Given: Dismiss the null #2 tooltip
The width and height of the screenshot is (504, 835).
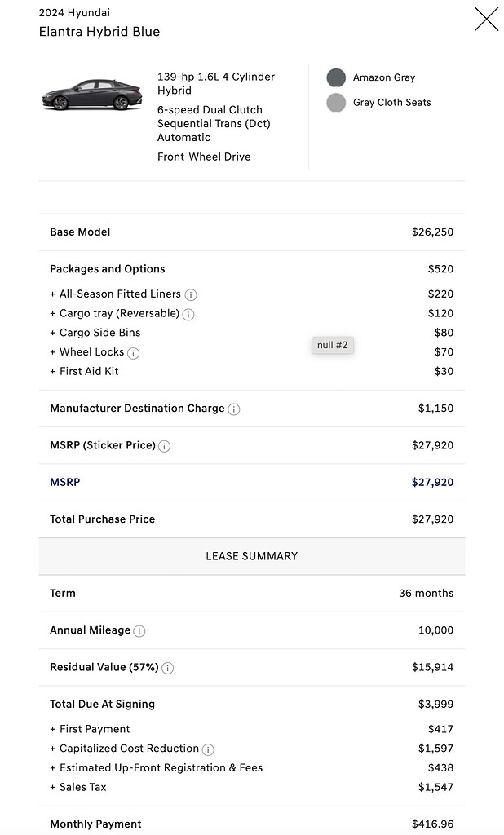Looking at the screenshot, I should pos(332,345).
